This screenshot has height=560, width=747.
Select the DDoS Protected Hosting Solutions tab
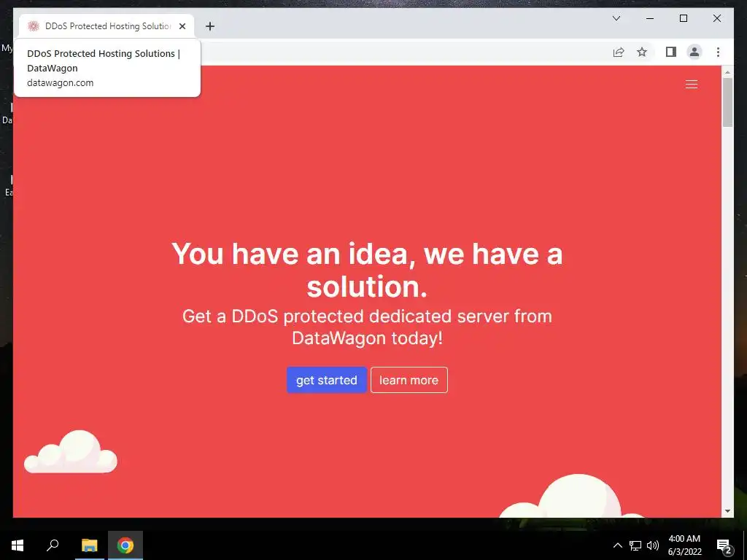click(x=107, y=26)
